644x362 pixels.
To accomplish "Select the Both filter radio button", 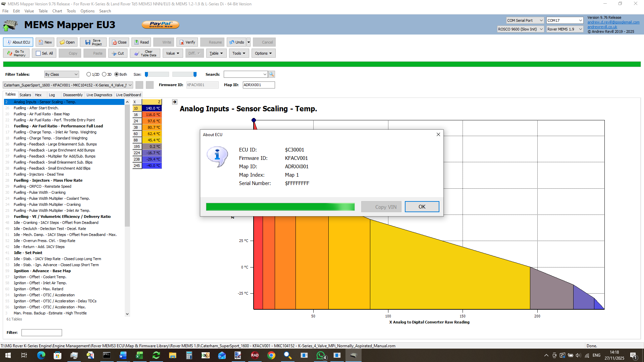I will [117, 74].
